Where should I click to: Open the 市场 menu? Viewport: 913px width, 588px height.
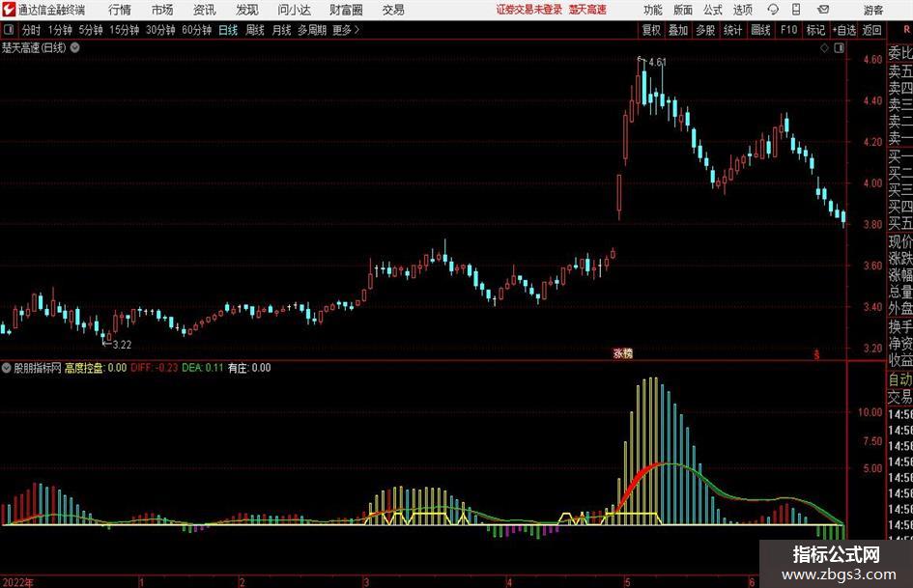coord(162,10)
